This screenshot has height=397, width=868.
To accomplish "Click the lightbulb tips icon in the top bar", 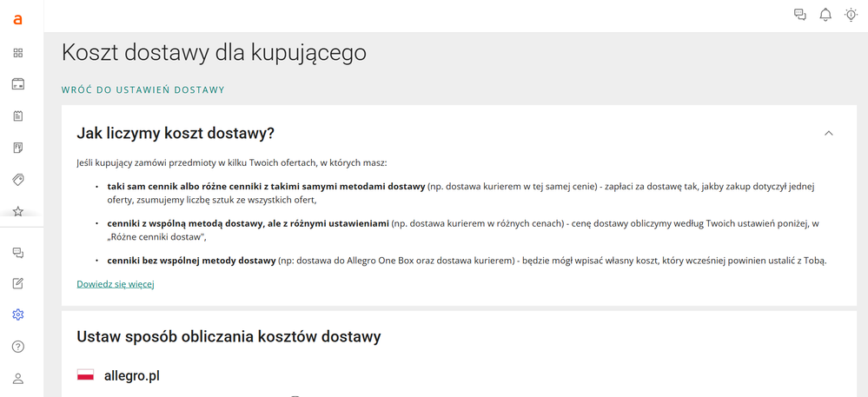I will click(851, 15).
